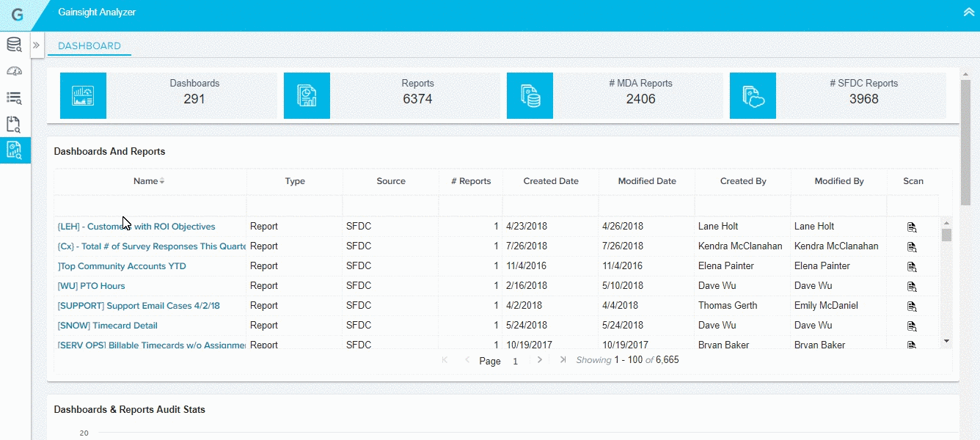Open Total # of Survey Responses report

152,246
